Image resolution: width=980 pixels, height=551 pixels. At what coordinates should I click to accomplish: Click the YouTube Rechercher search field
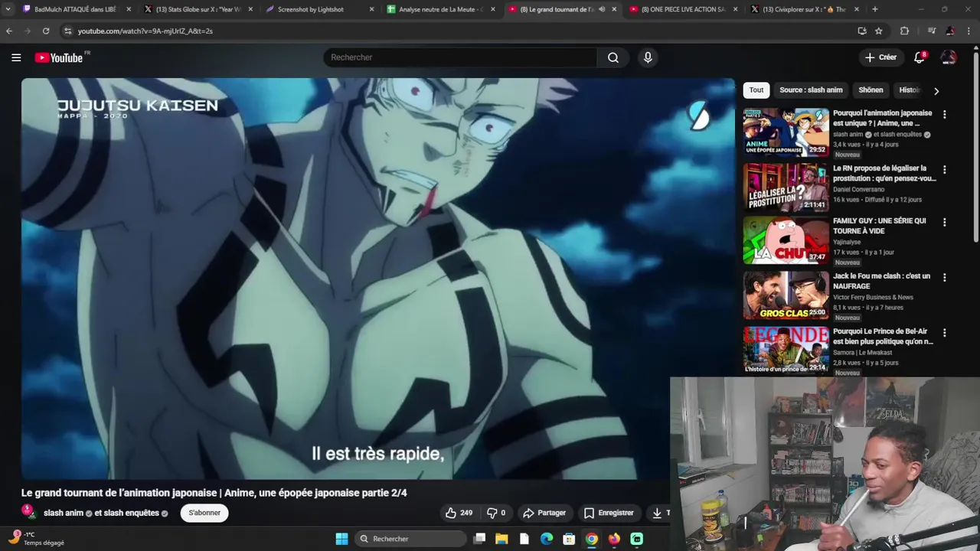[x=459, y=57]
